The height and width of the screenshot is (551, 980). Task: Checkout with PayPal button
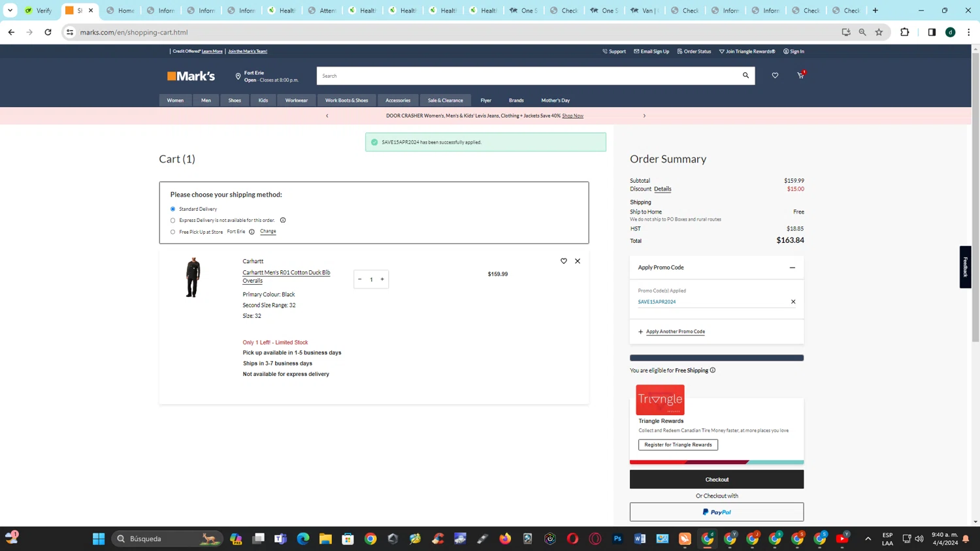(x=717, y=512)
